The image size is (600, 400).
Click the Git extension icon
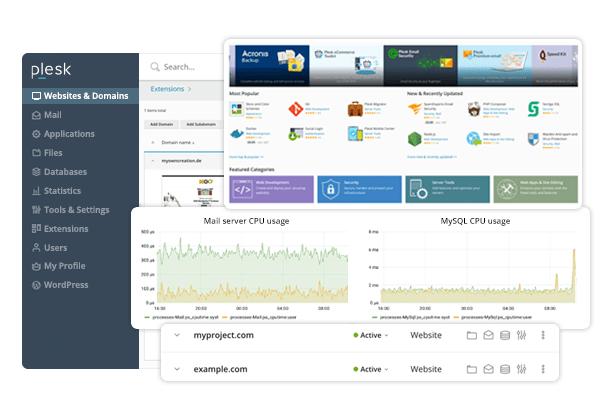pyautogui.click(x=296, y=109)
